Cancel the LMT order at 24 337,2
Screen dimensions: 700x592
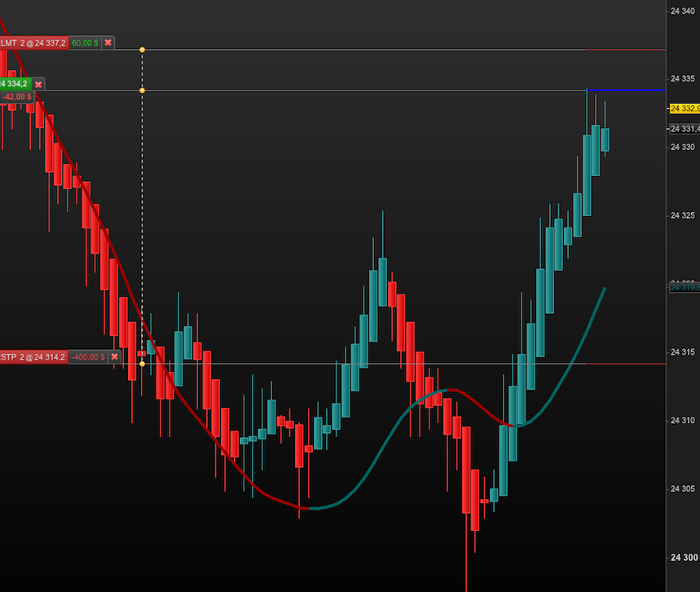(x=108, y=43)
